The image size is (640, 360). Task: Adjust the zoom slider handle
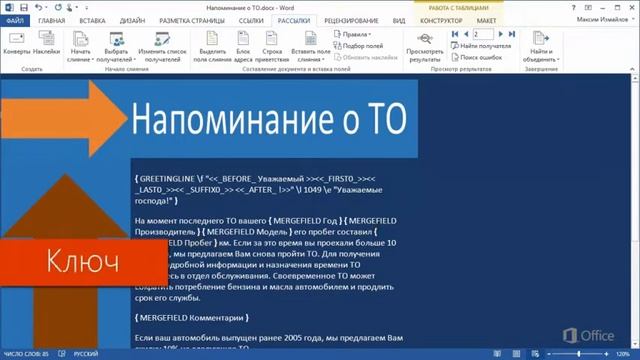coord(579,354)
